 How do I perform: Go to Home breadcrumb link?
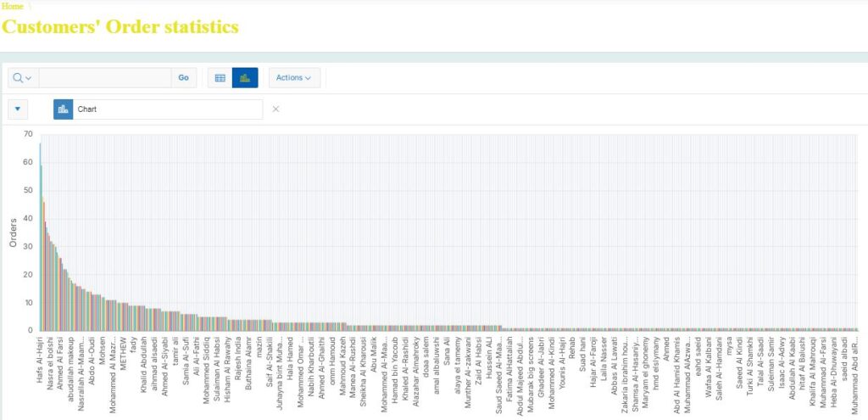tap(13, 6)
